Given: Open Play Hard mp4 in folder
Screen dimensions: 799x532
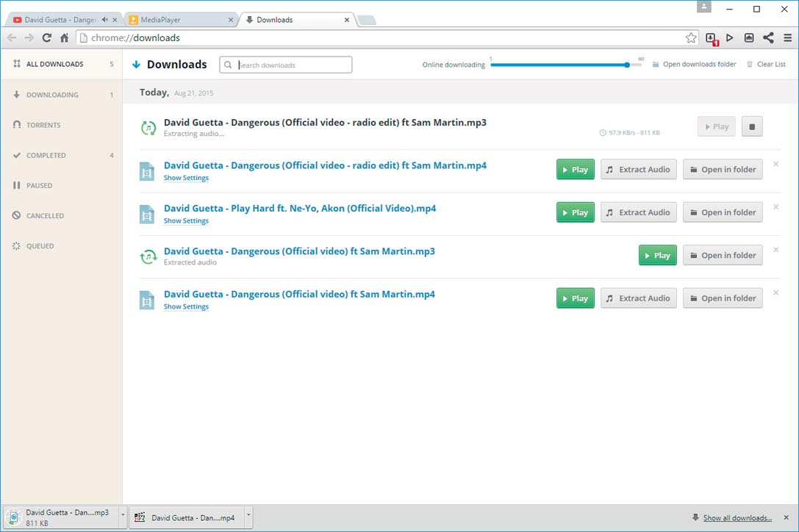Looking at the screenshot, I should 723,212.
